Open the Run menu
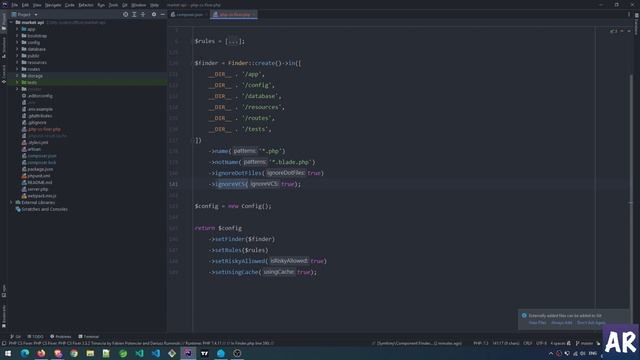 [x=101, y=5]
